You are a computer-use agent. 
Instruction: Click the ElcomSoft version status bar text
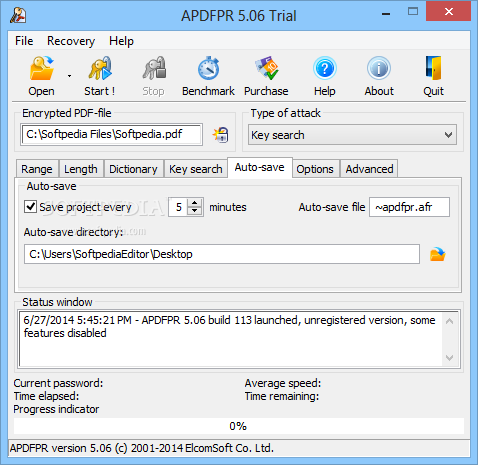coord(142,448)
